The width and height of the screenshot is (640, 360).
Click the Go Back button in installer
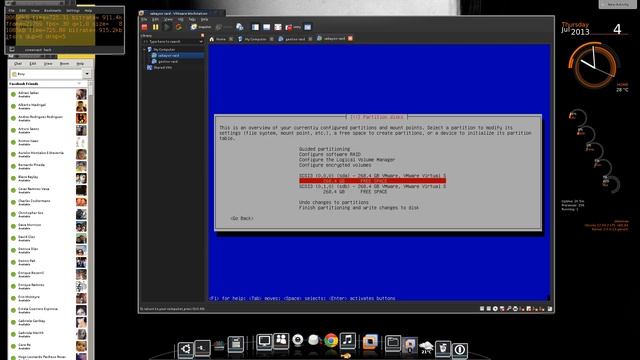click(242, 218)
